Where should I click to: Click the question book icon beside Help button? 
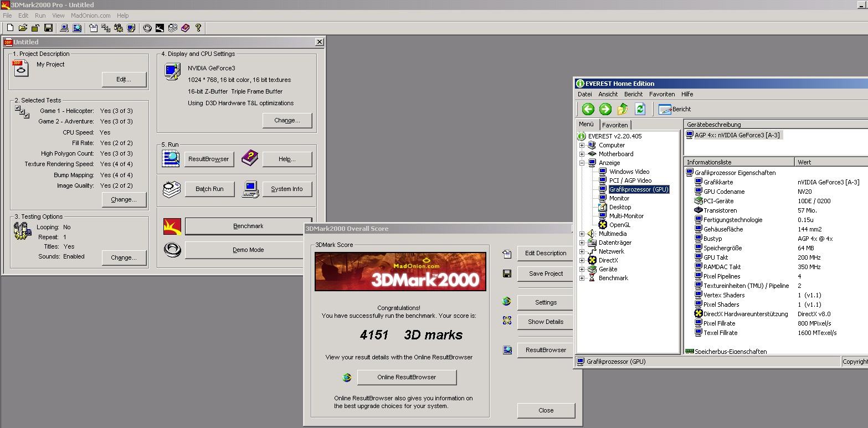(x=250, y=159)
